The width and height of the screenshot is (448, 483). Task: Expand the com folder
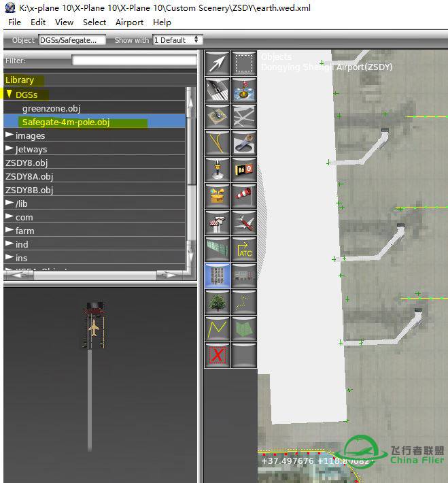(x=10, y=216)
